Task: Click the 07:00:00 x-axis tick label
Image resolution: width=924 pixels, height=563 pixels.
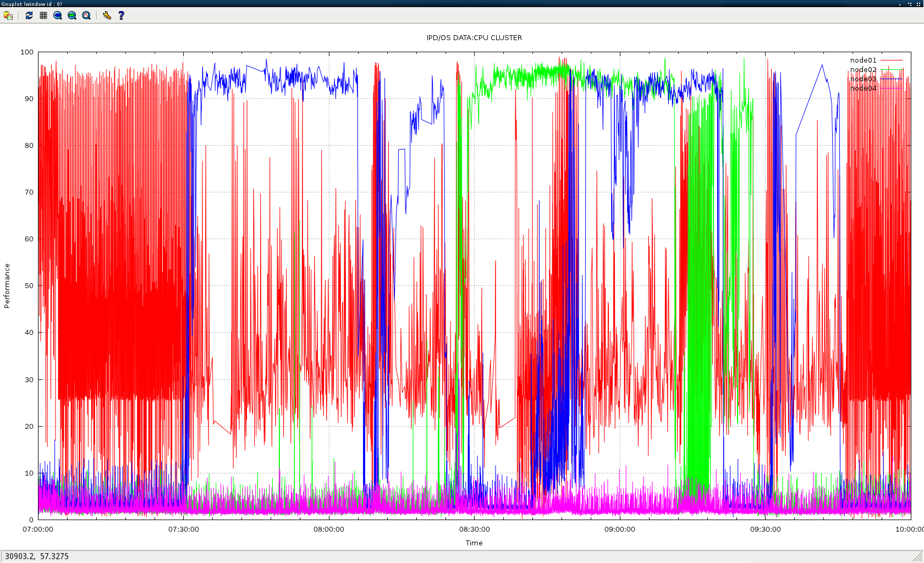Action: tap(38, 529)
